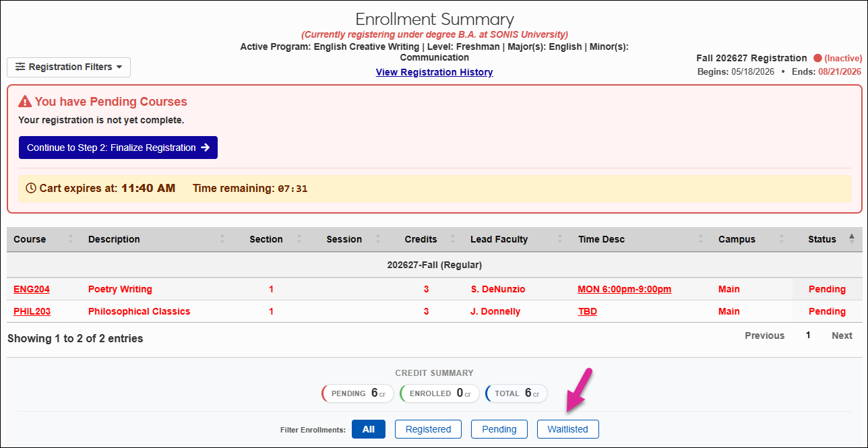Show All enrollments filter
This screenshot has width=868, height=448.
coord(368,429)
